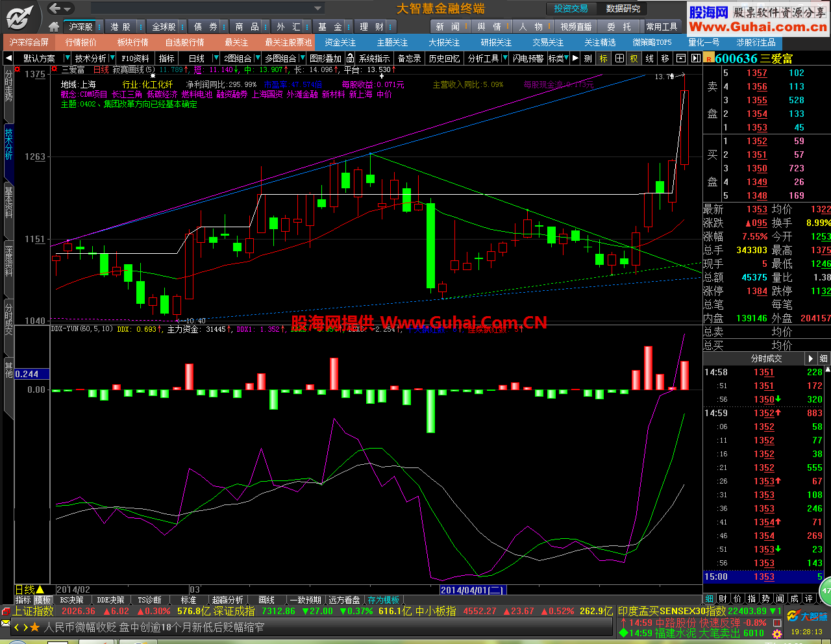This screenshot has height=644, width=831.
Task: Click 存为模板
Action: coord(384,600)
